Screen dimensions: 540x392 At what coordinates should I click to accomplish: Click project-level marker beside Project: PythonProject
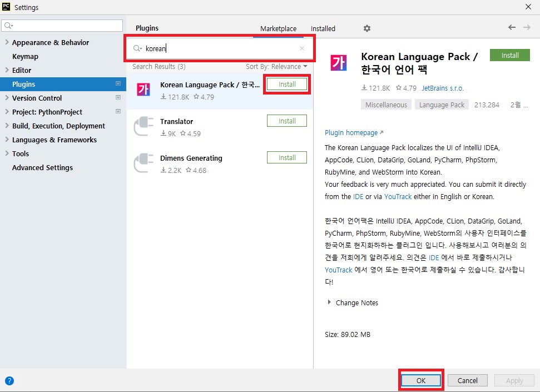pos(118,111)
